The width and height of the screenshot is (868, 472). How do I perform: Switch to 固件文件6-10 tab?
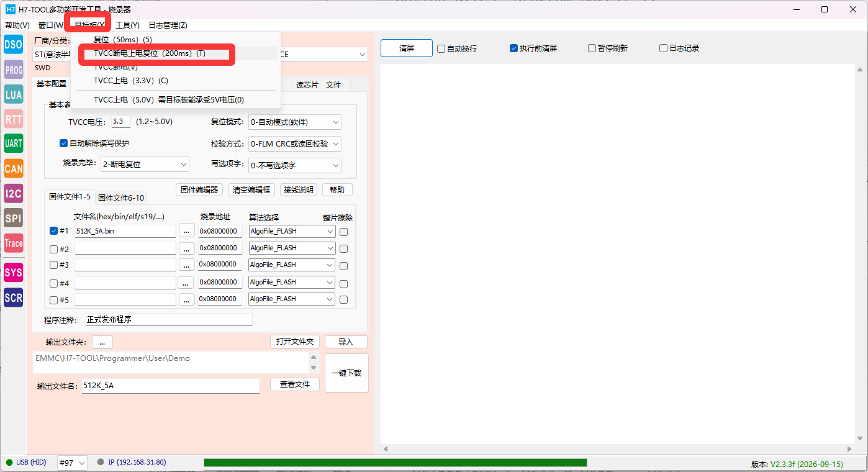tap(121, 198)
